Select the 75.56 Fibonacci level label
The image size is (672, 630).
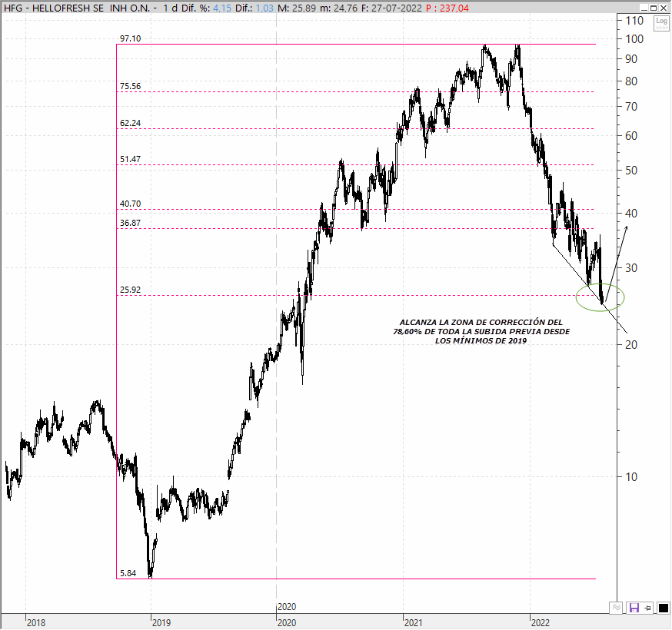[130, 86]
